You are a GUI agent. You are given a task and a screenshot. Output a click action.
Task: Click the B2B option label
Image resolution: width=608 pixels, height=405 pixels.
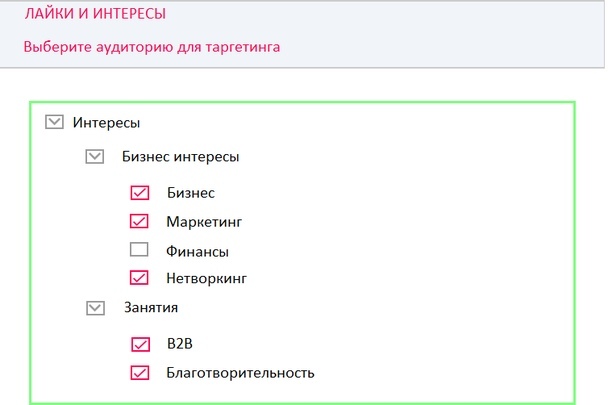180,344
